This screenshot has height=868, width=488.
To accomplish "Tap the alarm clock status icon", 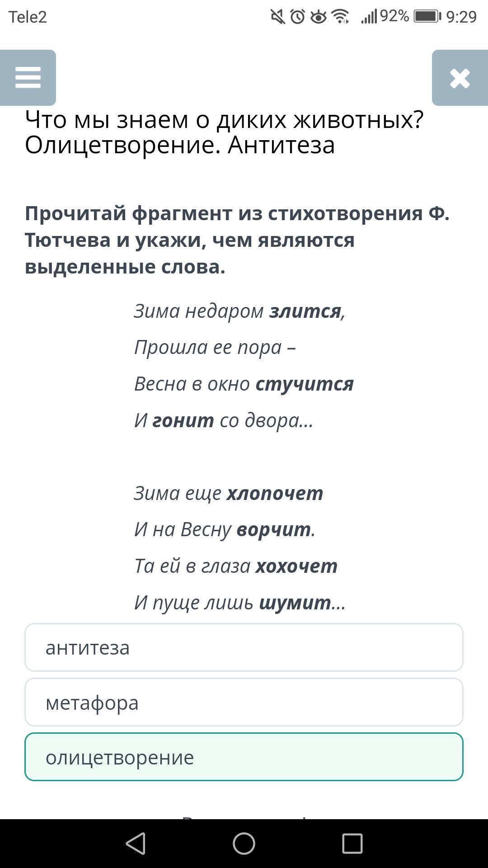I will [x=297, y=17].
